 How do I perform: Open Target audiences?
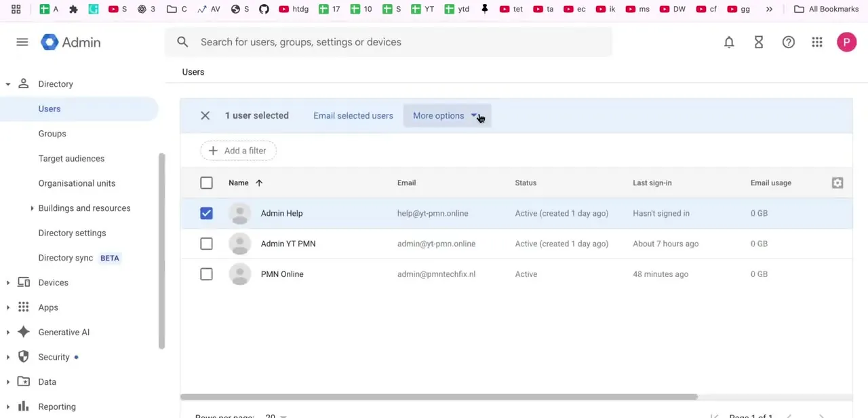click(x=71, y=158)
